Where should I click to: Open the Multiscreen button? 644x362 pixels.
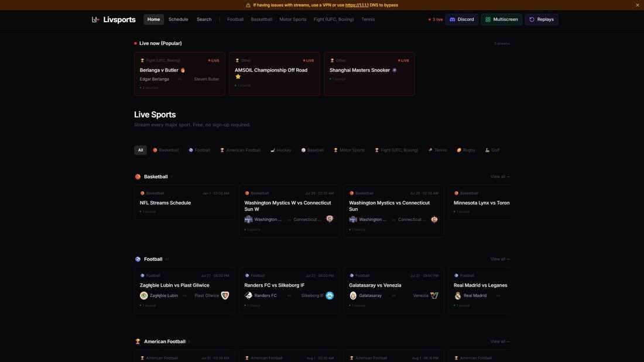502,19
